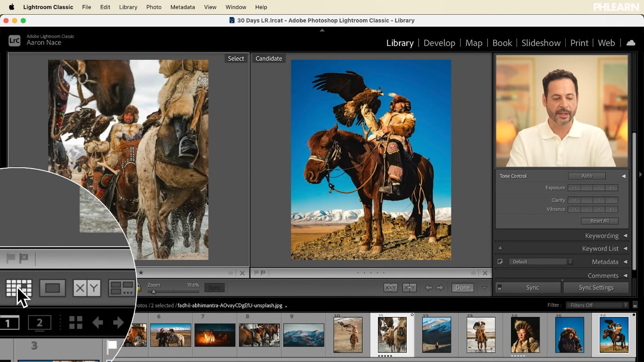Viewport: 644px width, 362px height.
Task: Set rating dots under Candidate photo
Action: coord(371,273)
